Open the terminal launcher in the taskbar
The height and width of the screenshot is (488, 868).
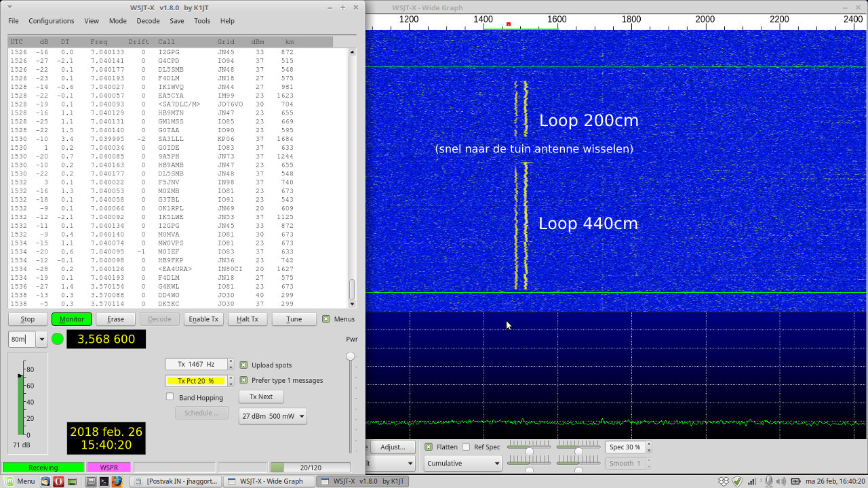click(104, 481)
